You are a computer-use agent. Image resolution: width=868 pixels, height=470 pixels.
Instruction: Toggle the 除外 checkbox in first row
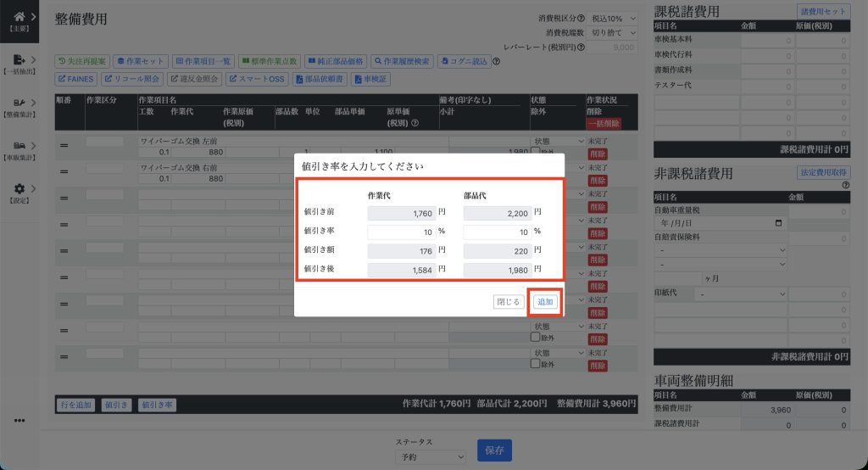(x=535, y=153)
